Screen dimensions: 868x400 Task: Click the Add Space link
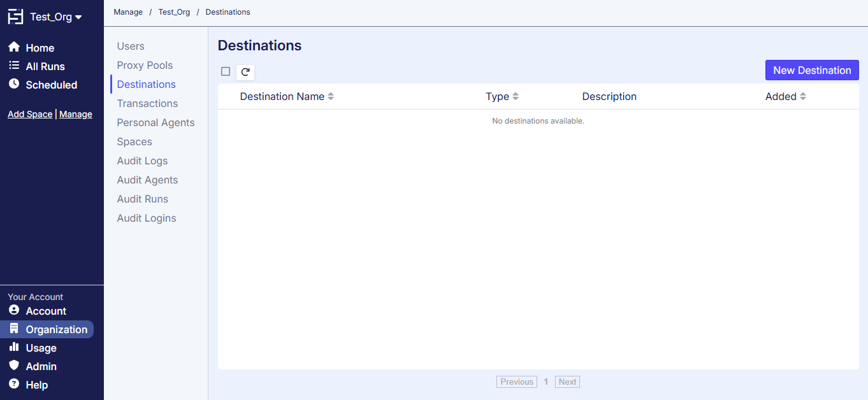pyautogui.click(x=30, y=114)
